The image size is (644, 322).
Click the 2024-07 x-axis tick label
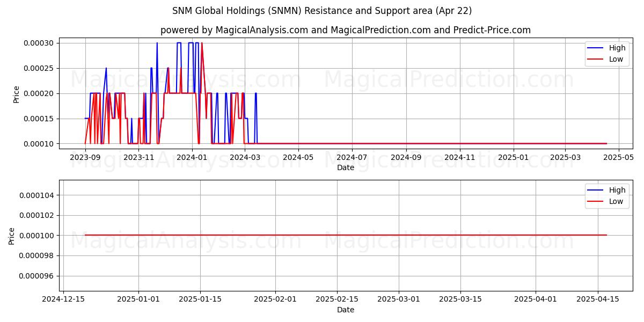(352, 157)
